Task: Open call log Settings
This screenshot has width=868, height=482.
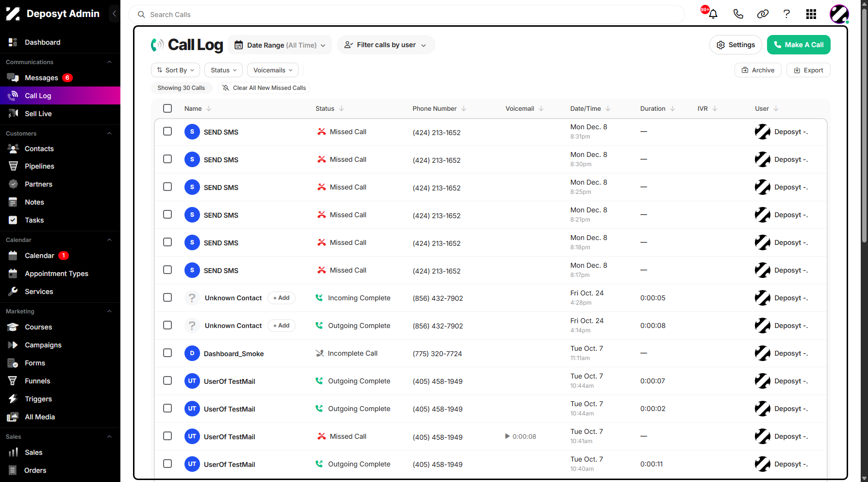Action: click(736, 45)
